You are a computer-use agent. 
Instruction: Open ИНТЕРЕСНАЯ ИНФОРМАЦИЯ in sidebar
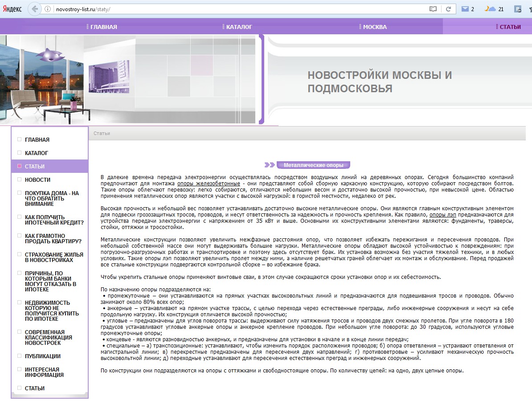tap(44, 372)
